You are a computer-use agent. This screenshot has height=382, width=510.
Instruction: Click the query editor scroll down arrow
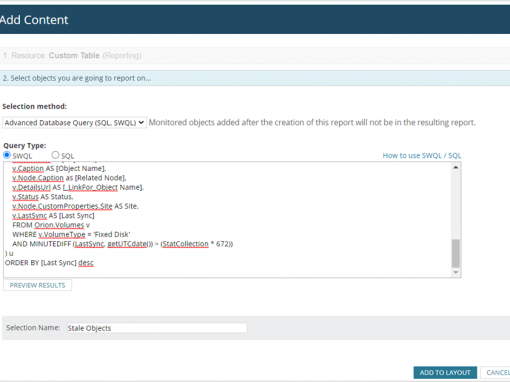tap(456, 272)
